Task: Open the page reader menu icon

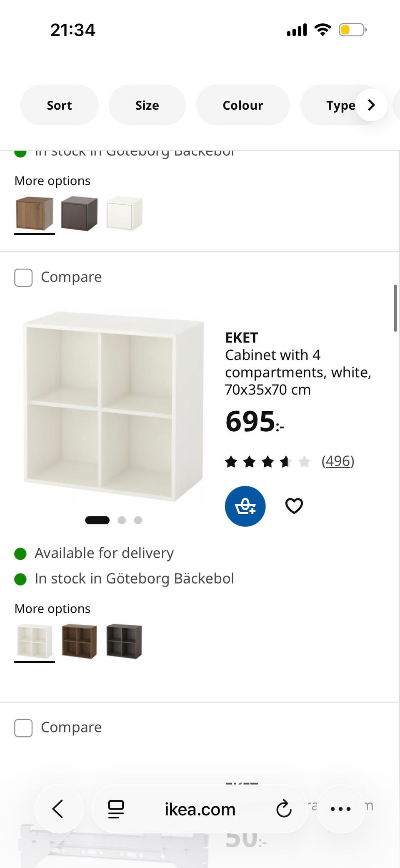Action: [x=116, y=809]
